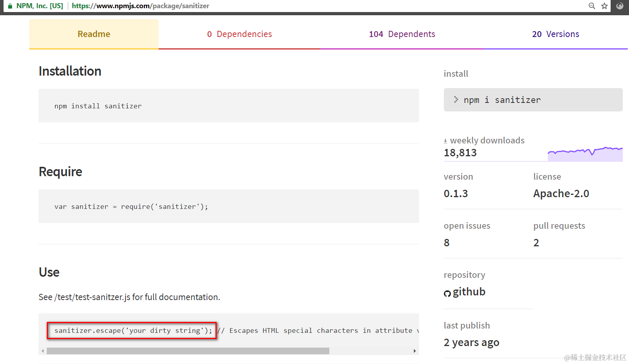Click the Require heading
Viewport: 629px width, 364px height.
60,172
